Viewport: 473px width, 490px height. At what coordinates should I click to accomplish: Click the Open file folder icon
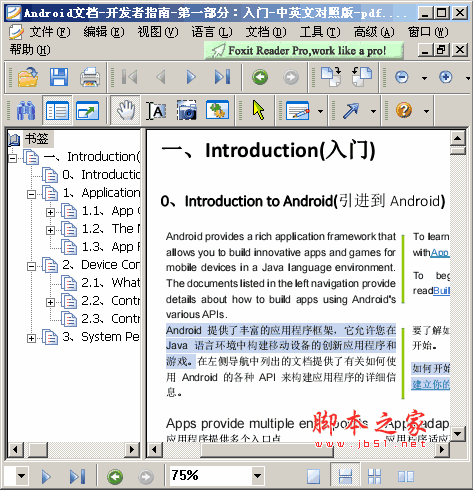[27, 77]
